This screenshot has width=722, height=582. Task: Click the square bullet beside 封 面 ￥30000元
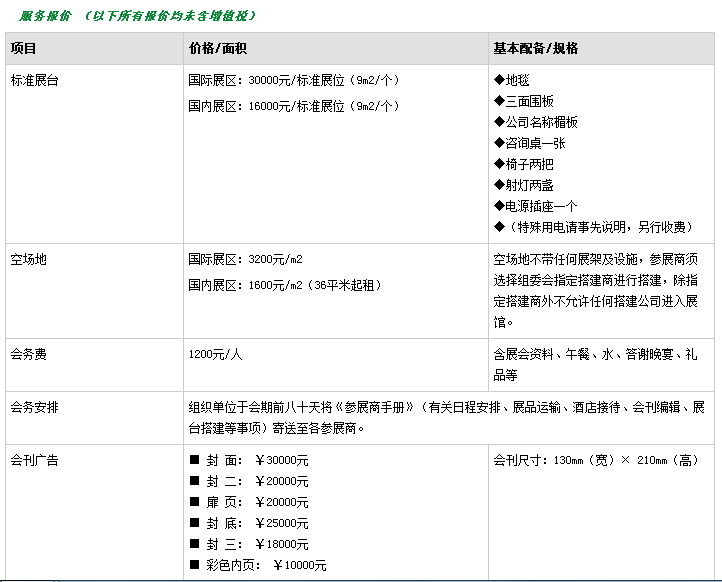click(x=195, y=461)
